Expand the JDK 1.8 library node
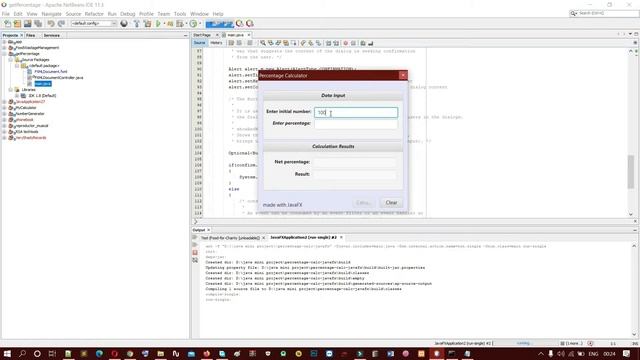Viewport: 640px width, 360px height. [17, 96]
